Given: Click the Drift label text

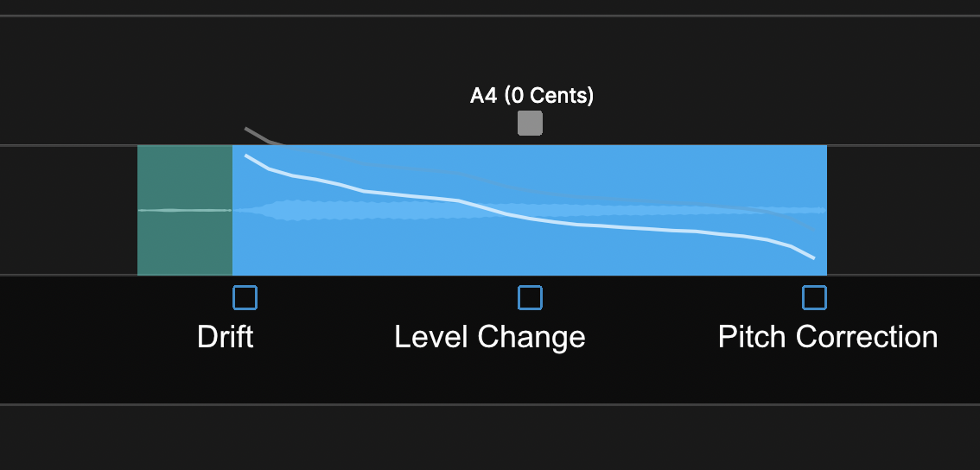Looking at the screenshot, I should click(226, 336).
